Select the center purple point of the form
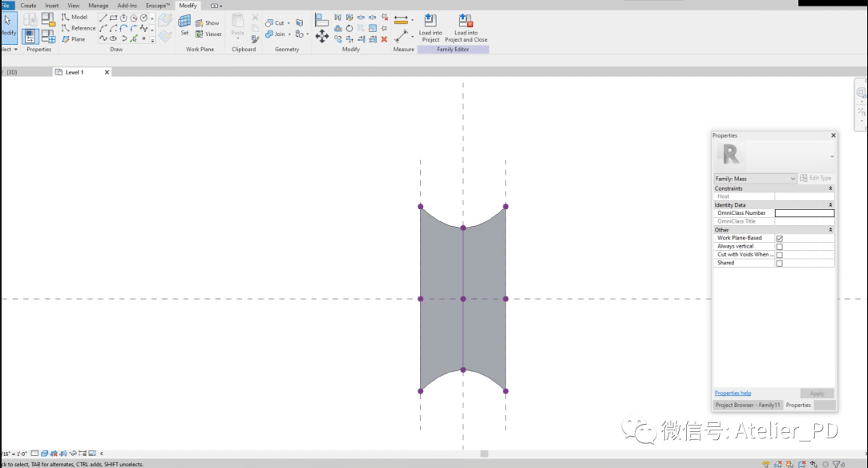The width and height of the screenshot is (868, 468). (x=463, y=299)
